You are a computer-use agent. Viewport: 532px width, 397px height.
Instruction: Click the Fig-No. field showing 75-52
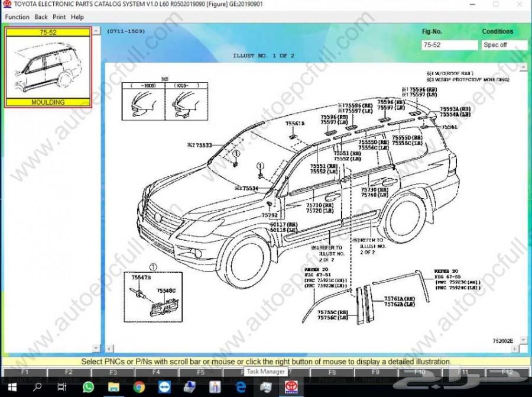pyautogui.click(x=450, y=45)
